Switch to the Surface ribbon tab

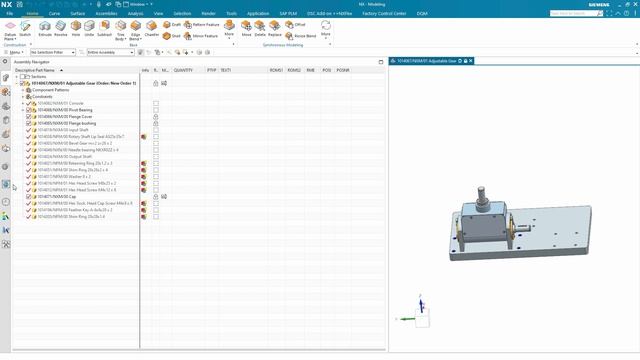point(78,13)
